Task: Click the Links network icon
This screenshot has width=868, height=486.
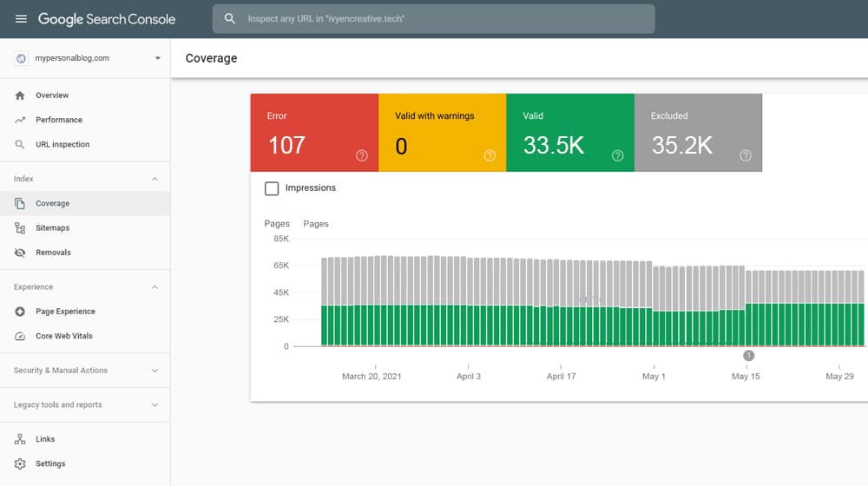Action: pyautogui.click(x=20, y=439)
